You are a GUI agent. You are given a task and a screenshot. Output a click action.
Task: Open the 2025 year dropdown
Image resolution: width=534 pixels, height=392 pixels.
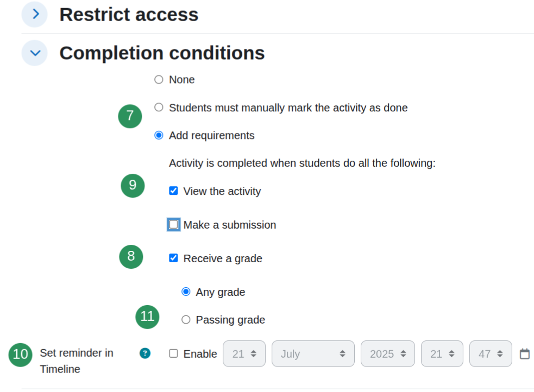[x=388, y=354]
